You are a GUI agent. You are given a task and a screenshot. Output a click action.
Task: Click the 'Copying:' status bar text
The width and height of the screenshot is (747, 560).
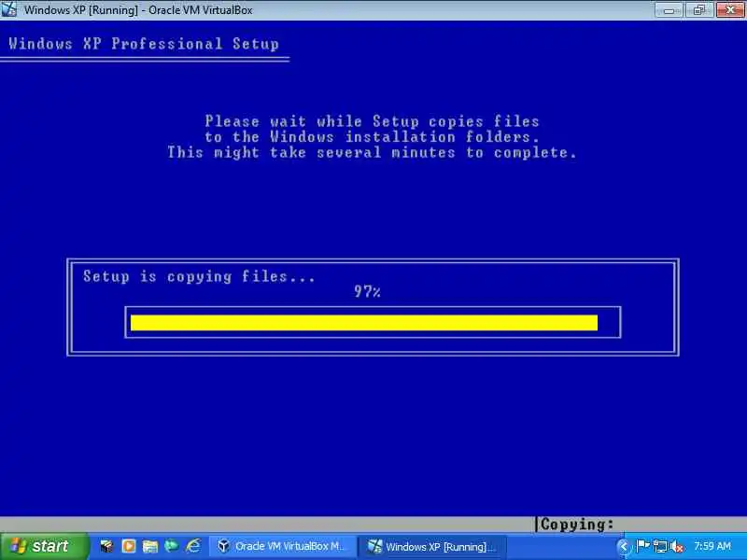coord(577,525)
